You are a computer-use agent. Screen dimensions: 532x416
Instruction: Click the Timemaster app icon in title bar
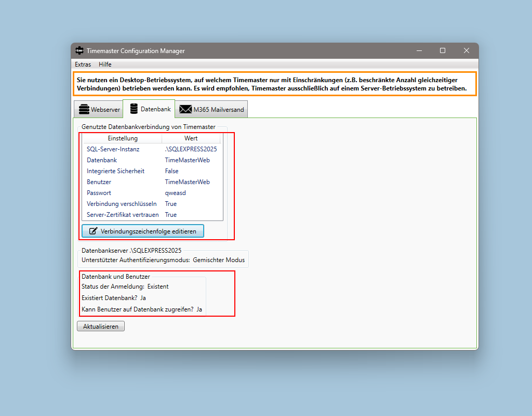[x=79, y=50]
